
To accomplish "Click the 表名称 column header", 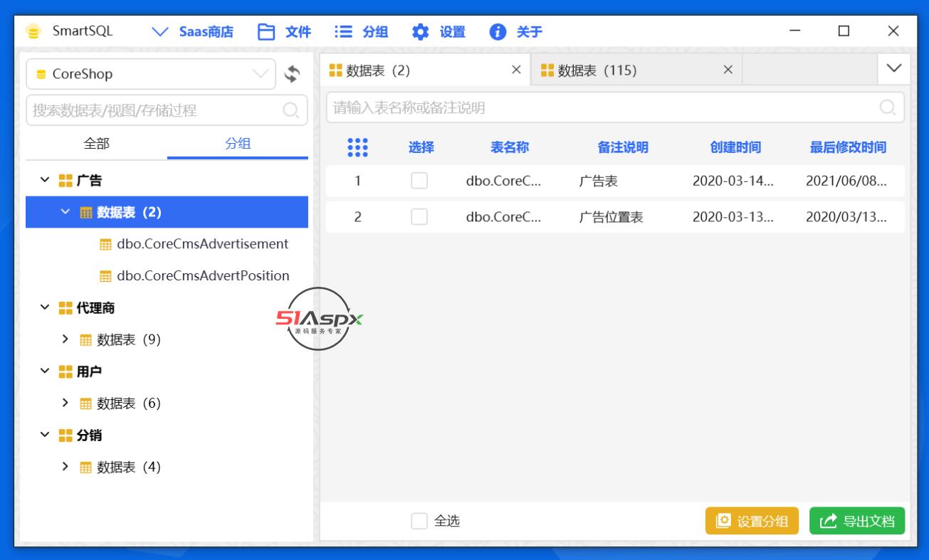I will click(509, 147).
